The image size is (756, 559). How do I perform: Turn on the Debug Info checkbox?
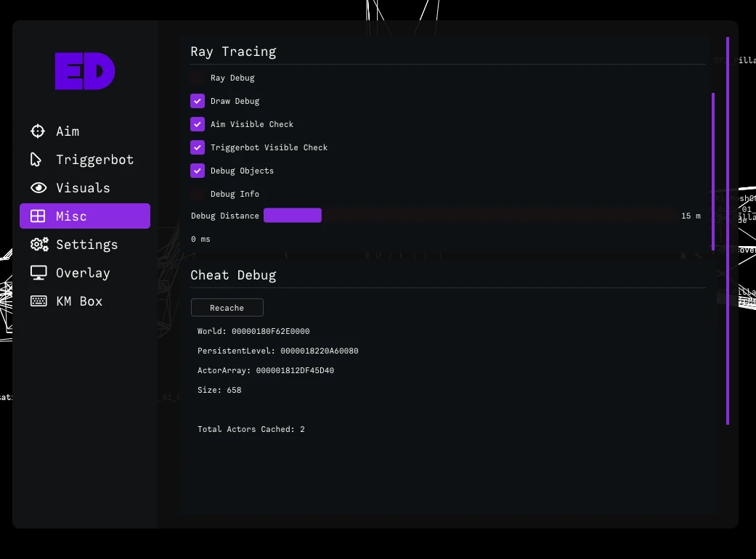[198, 194]
